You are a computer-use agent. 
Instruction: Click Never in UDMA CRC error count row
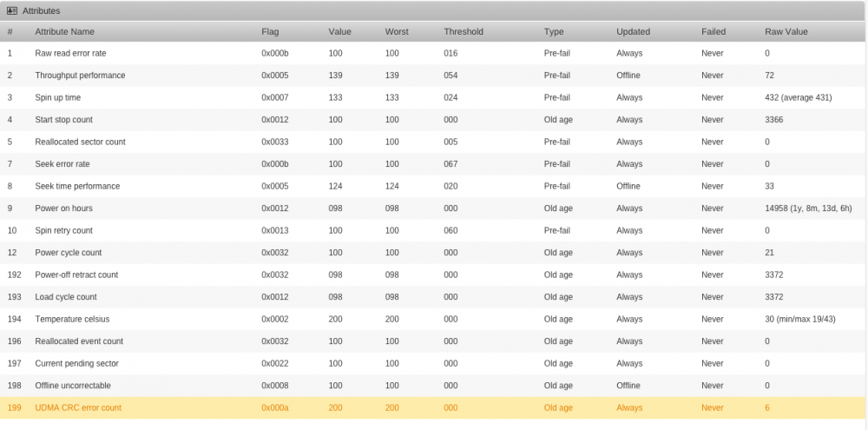coord(713,407)
